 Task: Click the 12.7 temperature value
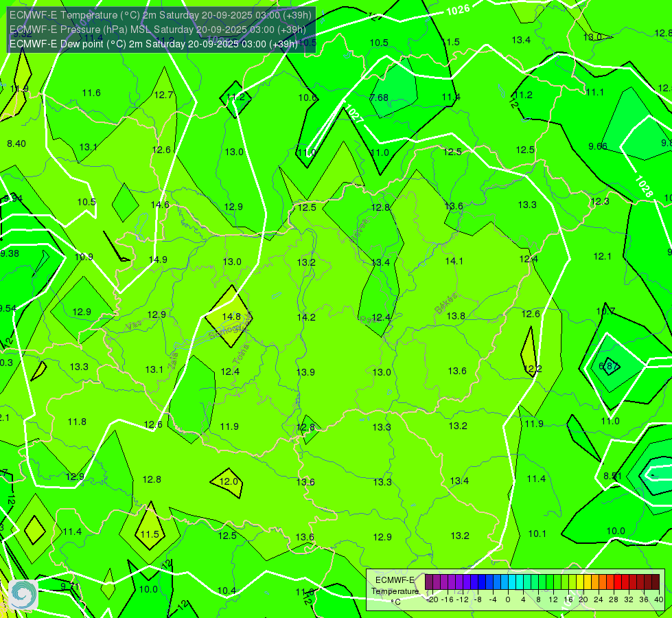[164, 95]
